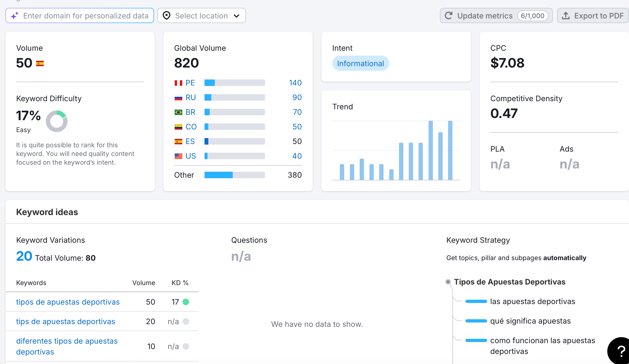Select the 'las apuestas deportivas' strategy subpage
This screenshot has height=364, width=629.
[x=532, y=301]
